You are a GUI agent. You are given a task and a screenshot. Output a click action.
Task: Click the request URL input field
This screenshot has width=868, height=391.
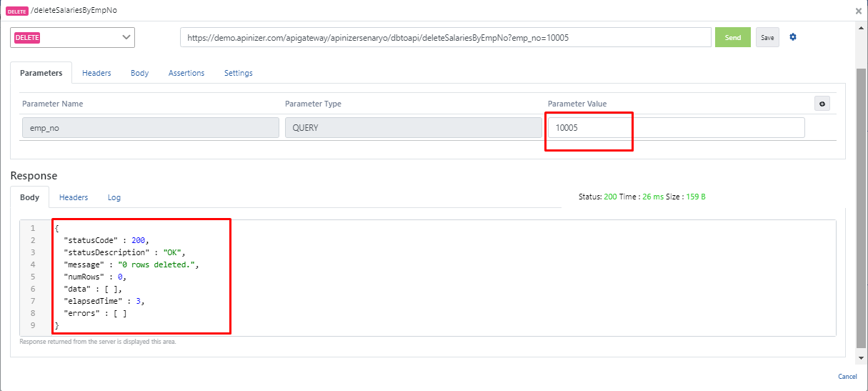(x=445, y=37)
